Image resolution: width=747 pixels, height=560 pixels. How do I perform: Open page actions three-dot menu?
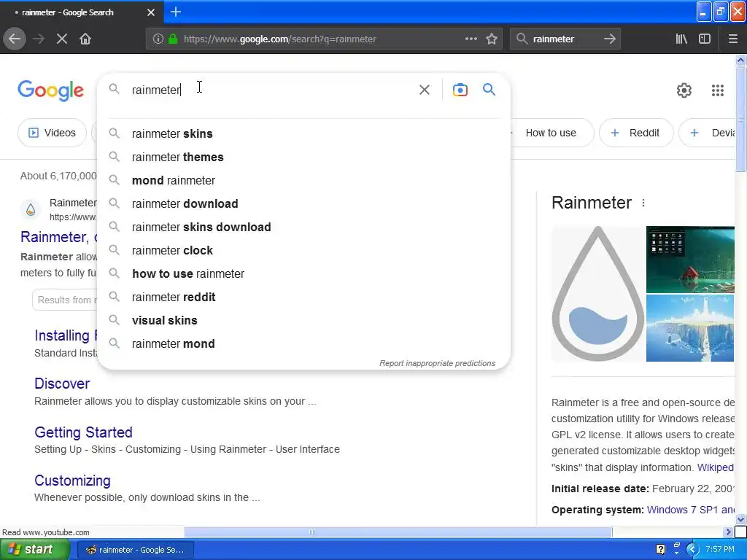pos(471,39)
